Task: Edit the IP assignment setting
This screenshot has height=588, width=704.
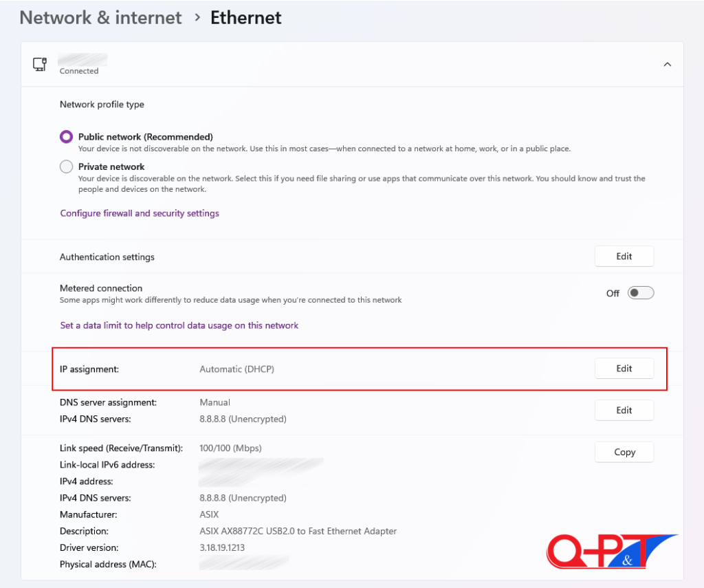Action: 624,369
